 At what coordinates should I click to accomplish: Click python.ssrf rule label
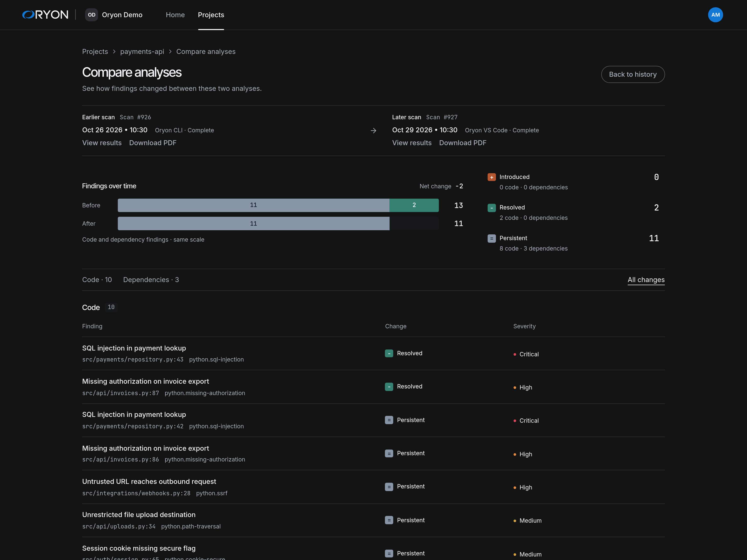[x=212, y=493]
